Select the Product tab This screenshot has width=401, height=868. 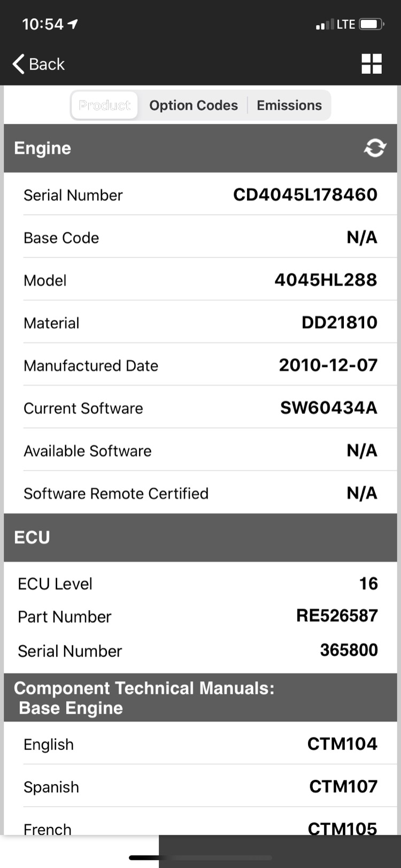104,105
